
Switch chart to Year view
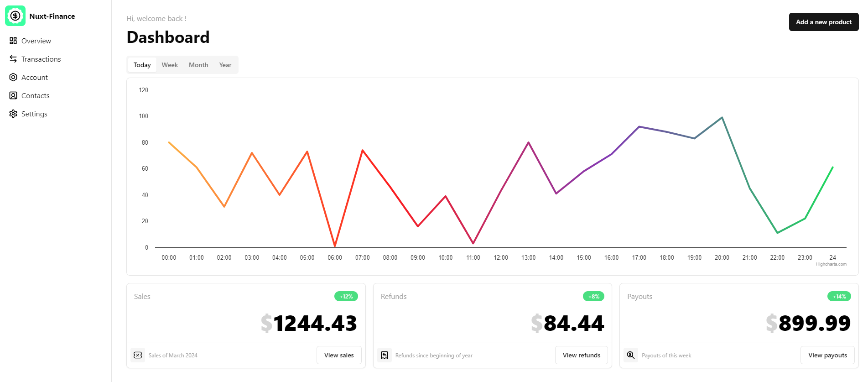(225, 65)
